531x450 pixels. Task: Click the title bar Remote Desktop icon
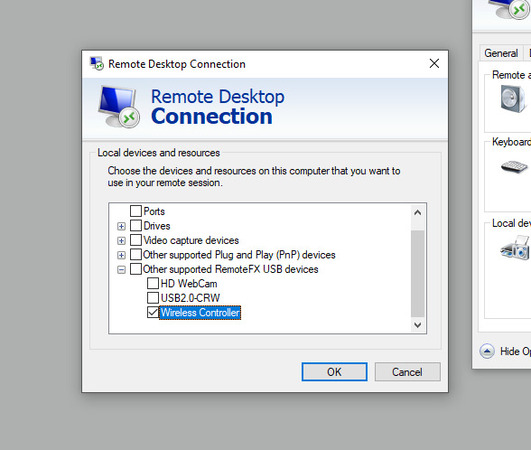pyautogui.click(x=97, y=63)
